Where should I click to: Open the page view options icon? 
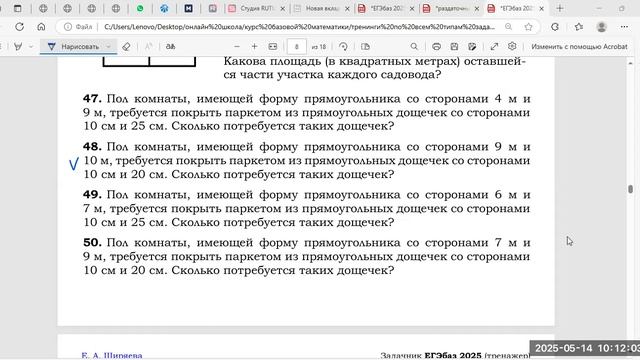(x=365, y=47)
